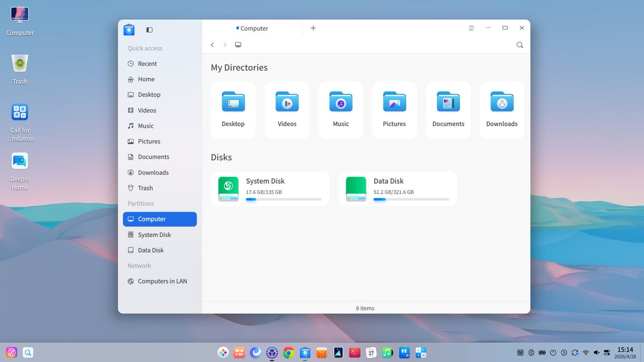Open Documents from the sidebar

tap(160, 157)
